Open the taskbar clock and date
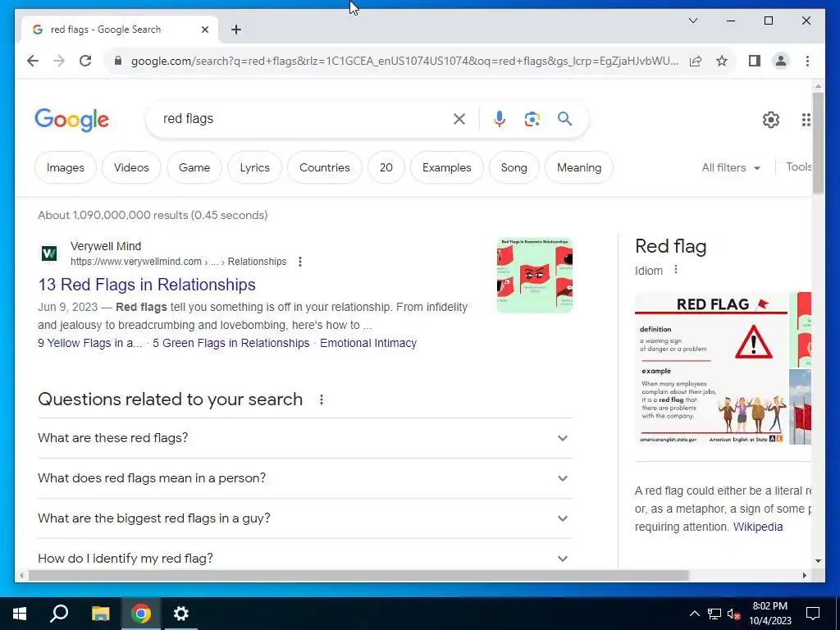Viewport: 840px width, 630px height. 769,614
